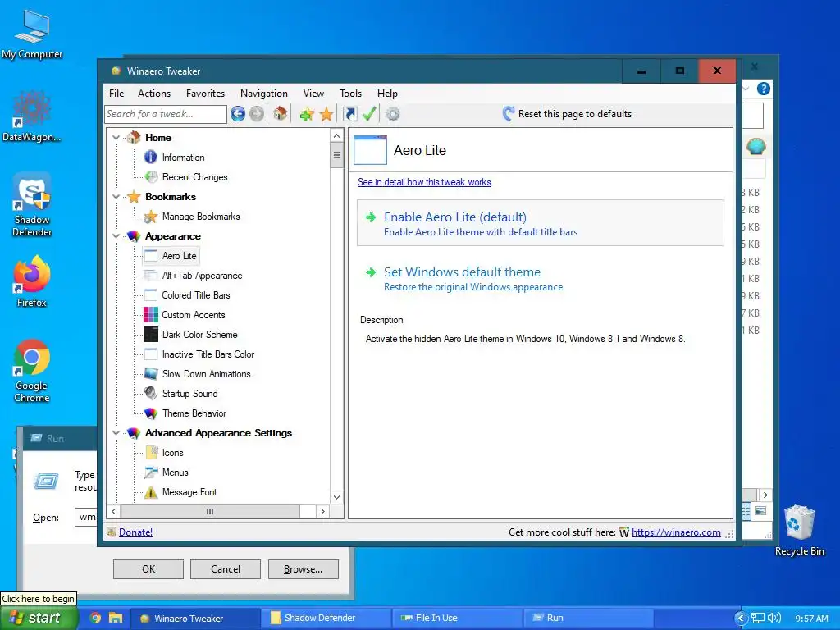Expand hidden system tray icons arrow
Screen dimensions: 840x630
pyautogui.click(x=741, y=619)
